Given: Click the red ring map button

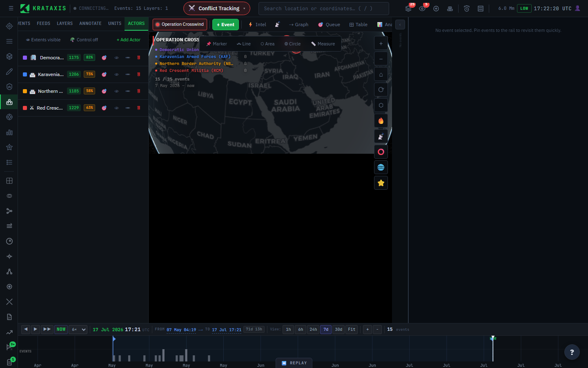Looking at the screenshot, I should (x=381, y=152).
